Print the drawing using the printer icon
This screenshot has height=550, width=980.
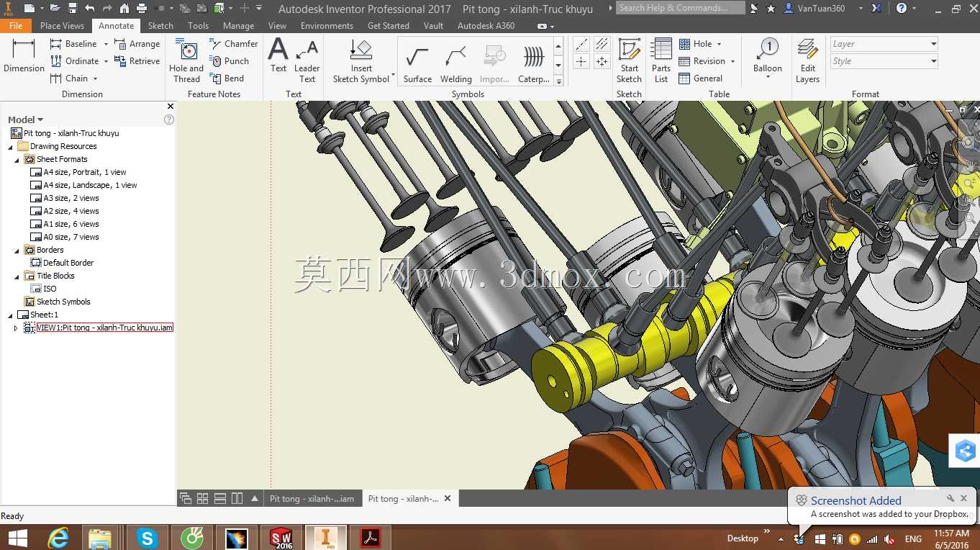(142, 9)
